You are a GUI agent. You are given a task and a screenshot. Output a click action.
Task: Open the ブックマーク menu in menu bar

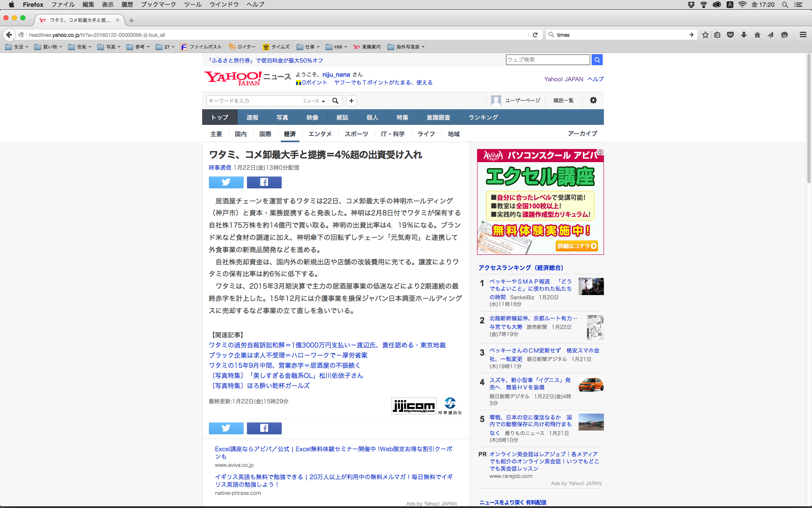click(x=158, y=4)
